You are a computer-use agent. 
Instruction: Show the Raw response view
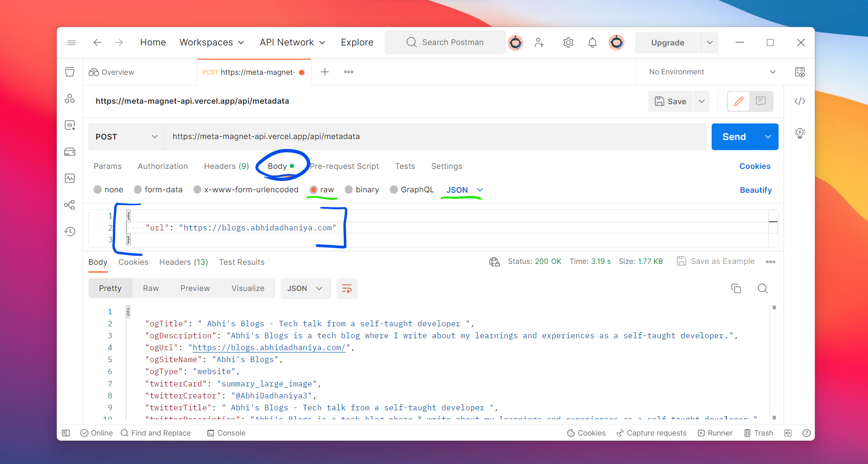pos(150,289)
